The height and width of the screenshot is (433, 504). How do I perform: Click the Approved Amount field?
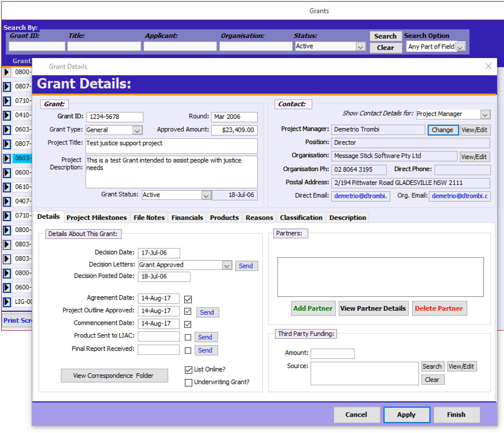[x=234, y=130]
